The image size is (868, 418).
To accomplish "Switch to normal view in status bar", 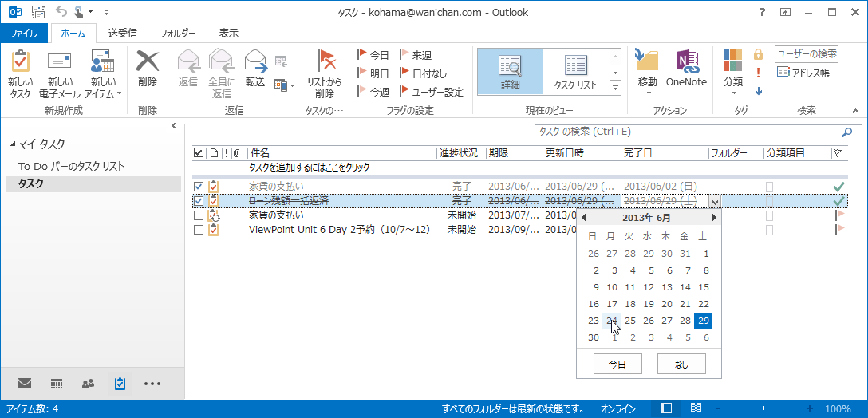I will pos(667,408).
